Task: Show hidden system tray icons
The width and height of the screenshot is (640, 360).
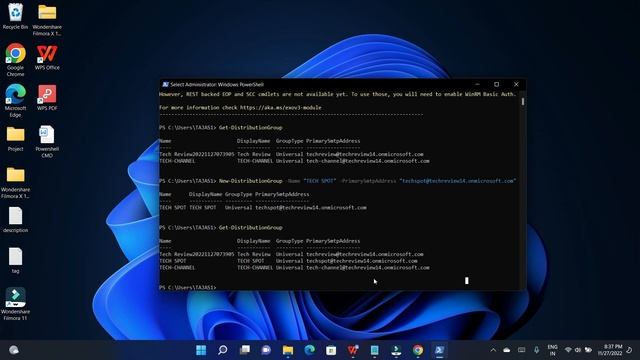Action: pos(493,350)
